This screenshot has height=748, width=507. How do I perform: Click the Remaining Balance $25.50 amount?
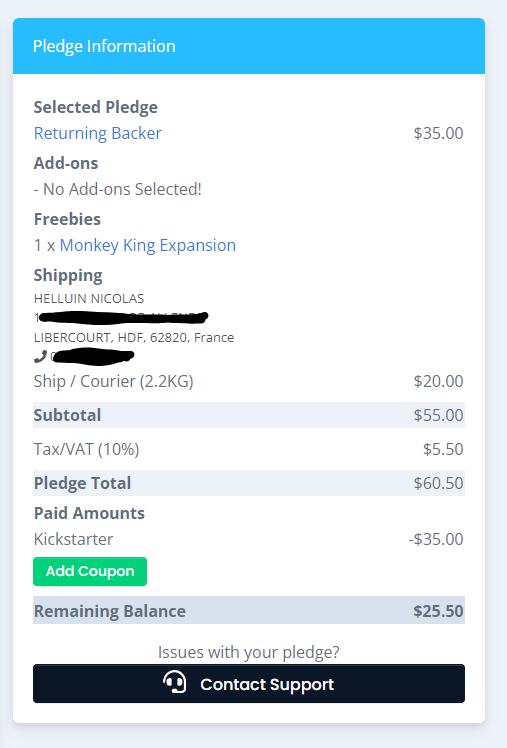click(438, 611)
